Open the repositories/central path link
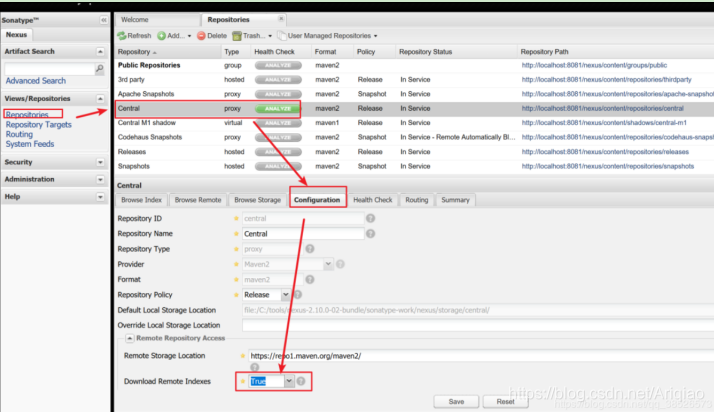Image resolution: width=714 pixels, height=412 pixels. pos(602,108)
